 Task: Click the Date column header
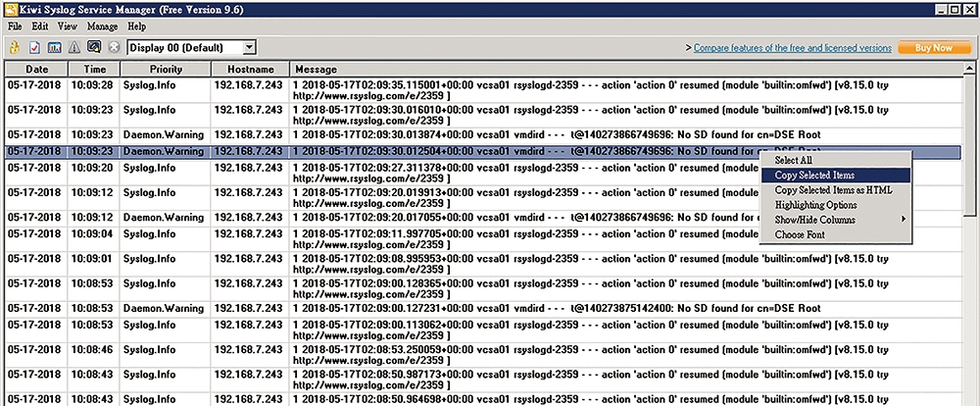37,69
